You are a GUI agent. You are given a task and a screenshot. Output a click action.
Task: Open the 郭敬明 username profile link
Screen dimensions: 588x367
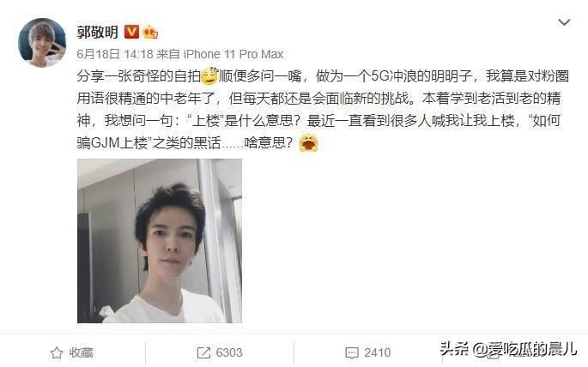coord(98,33)
